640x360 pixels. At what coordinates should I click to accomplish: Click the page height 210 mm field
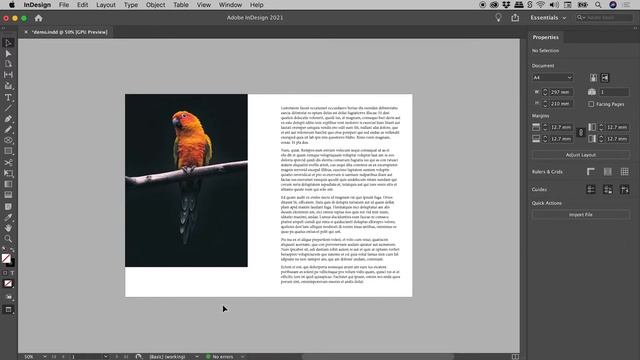(x=561, y=104)
